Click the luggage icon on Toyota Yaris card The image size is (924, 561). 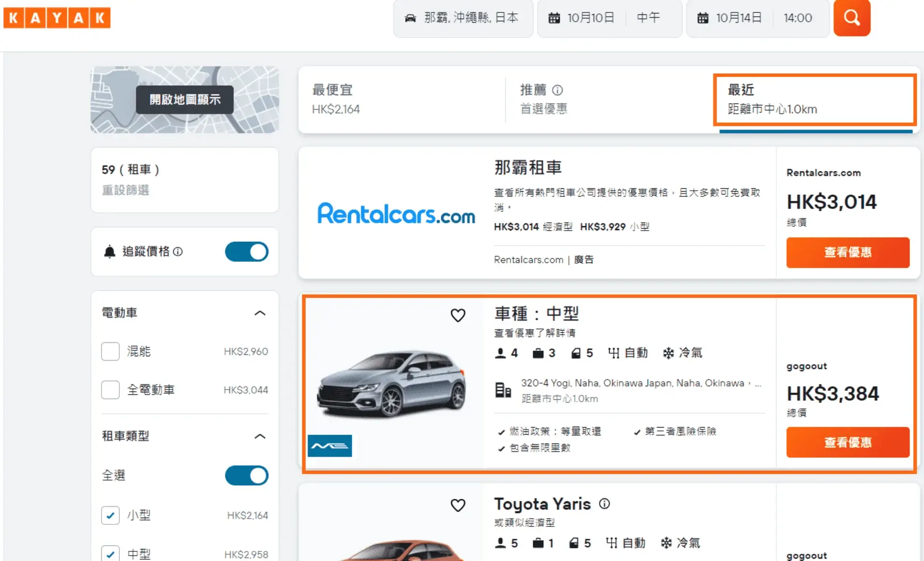(538, 544)
